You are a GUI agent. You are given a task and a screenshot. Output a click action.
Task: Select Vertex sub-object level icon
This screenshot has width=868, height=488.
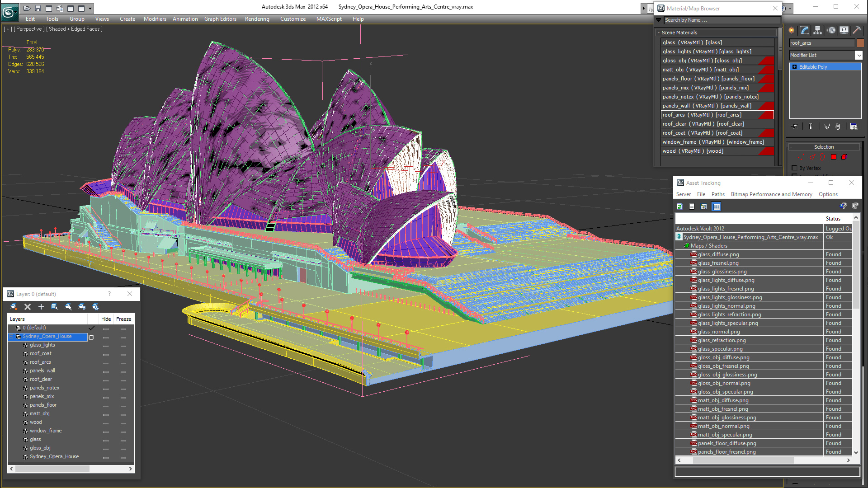click(801, 157)
